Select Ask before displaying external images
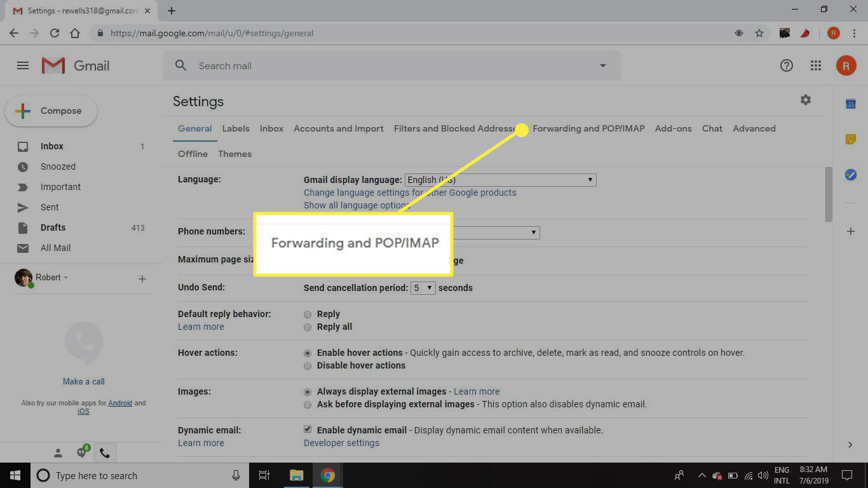The image size is (868, 488). tap(308, 404)
